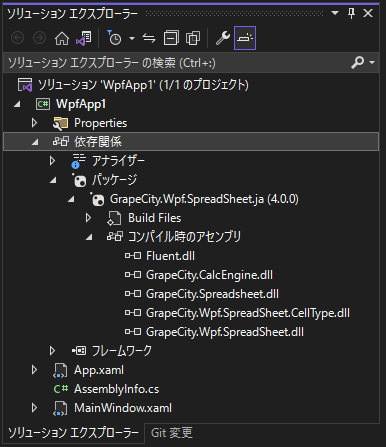Collapse the パッケージ node
The image size is (386, 447).
coord(53,180)
